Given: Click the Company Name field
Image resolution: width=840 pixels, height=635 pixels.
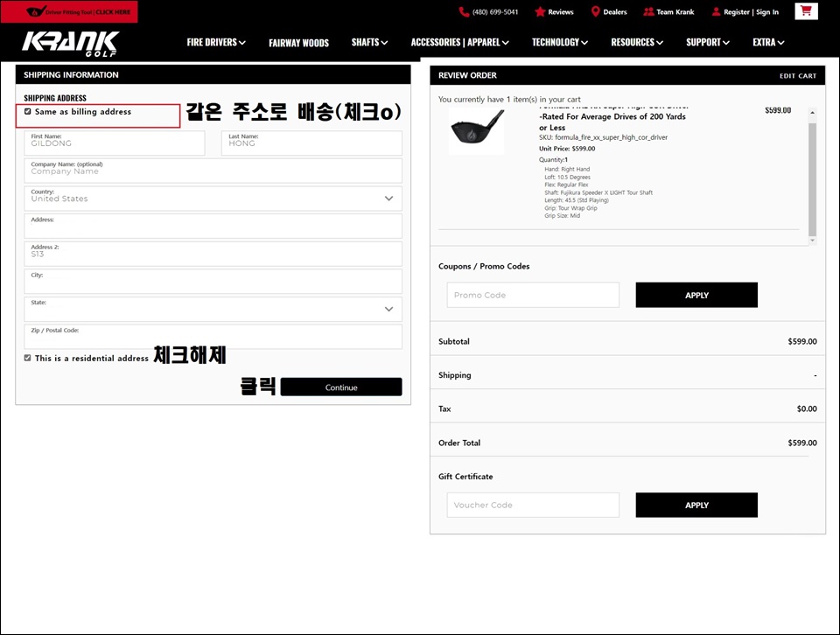Looking at the screenshot, I should click(213, 171).
